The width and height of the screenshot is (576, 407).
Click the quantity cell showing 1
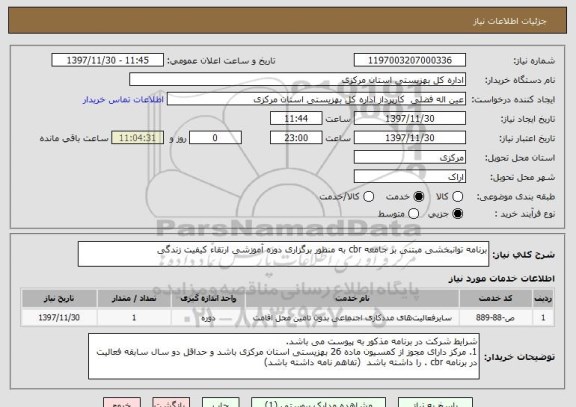[x=134, y=317]
